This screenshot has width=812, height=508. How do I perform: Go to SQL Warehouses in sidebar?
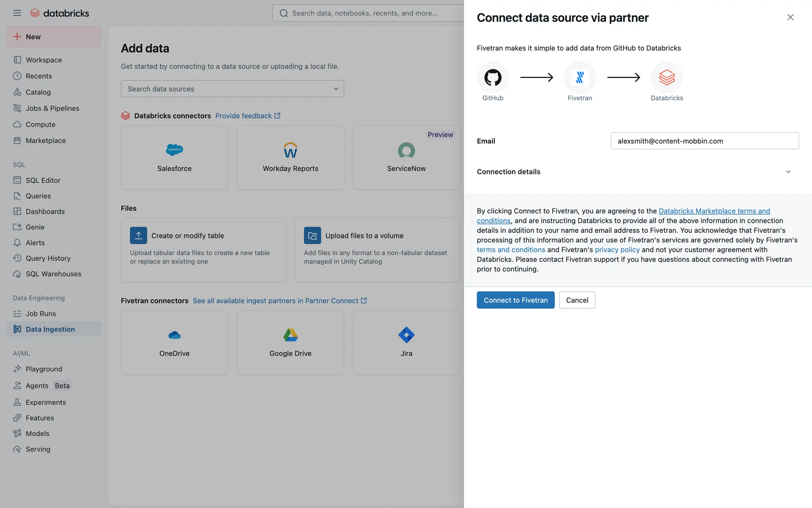(x=53, y=274)
